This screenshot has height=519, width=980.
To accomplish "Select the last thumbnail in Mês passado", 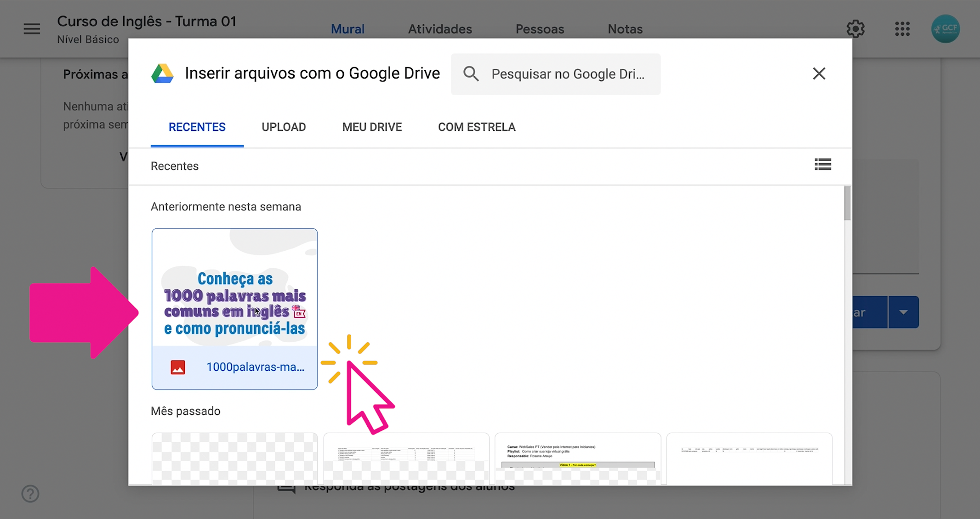I will click(749, 458).
